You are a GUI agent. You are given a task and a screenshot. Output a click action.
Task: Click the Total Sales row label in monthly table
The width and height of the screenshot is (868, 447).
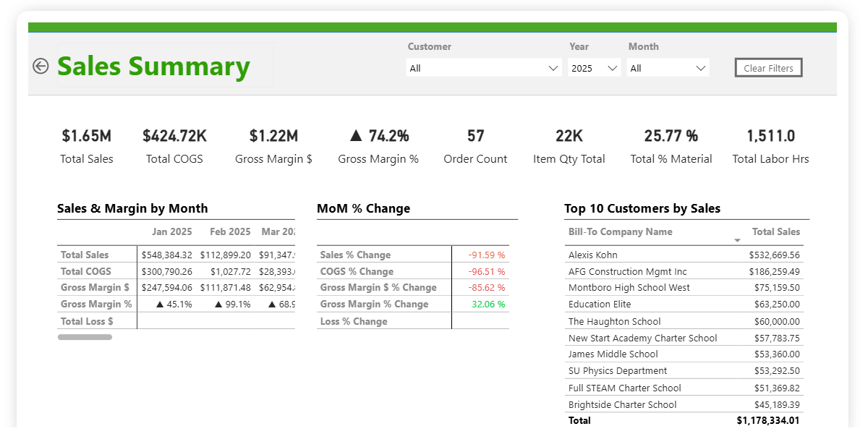(85, 255)
